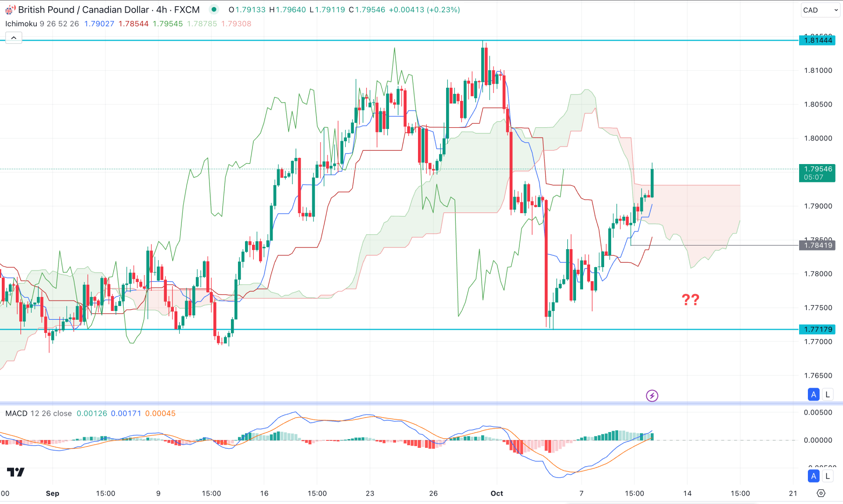
Task: Click the change value +0.00413 (+0.23%)
Action: tap(424, 10)
